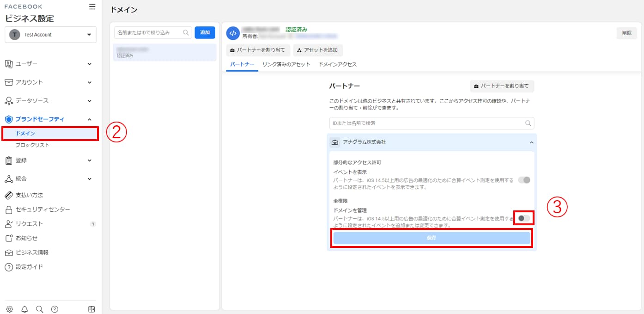Click the search magnifier icon in sidebar footer
This screenshot has height=314, width=644.
pos(39,309)
